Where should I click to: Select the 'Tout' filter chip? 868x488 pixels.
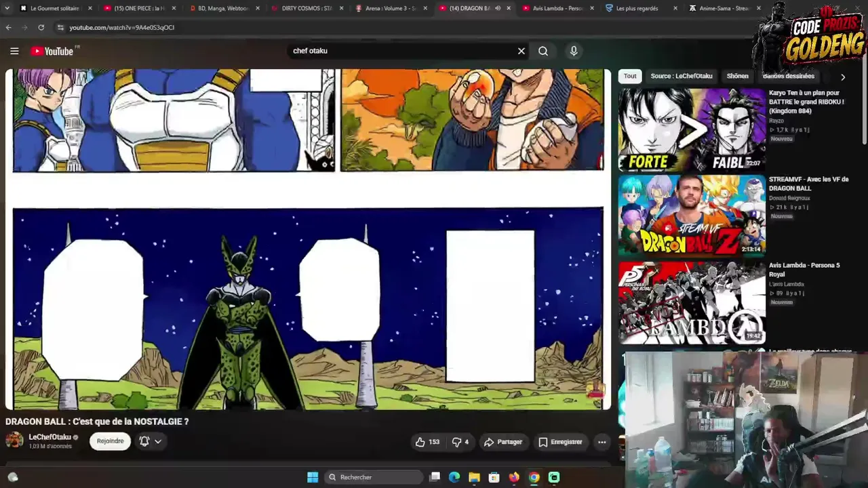tap(630, 76)
